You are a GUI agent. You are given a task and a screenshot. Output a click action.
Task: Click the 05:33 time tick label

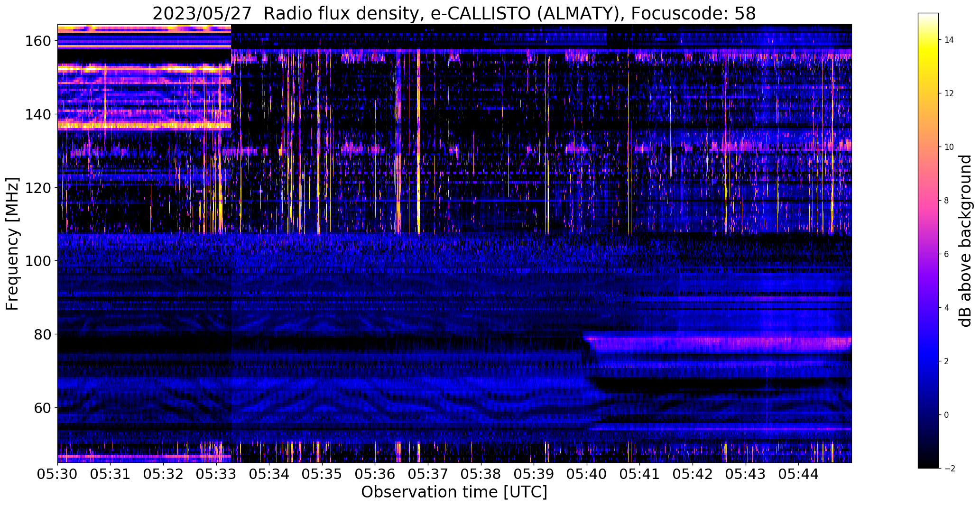[216, 473]
